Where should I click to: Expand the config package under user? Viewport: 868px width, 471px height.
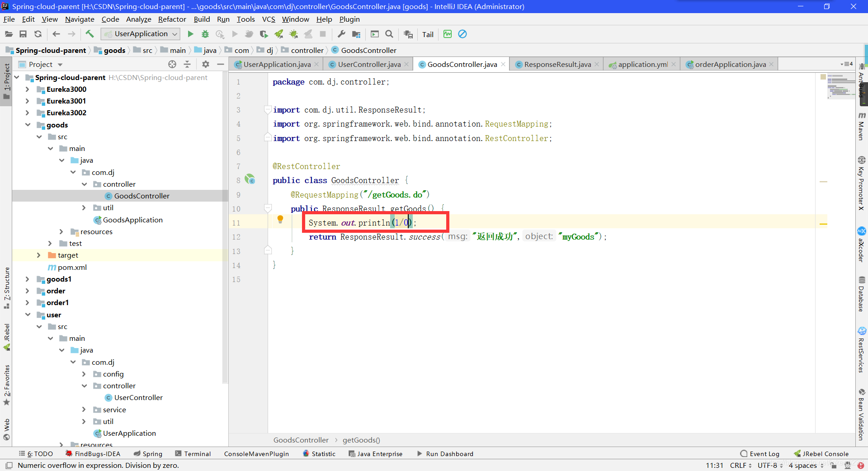[84, 374]
